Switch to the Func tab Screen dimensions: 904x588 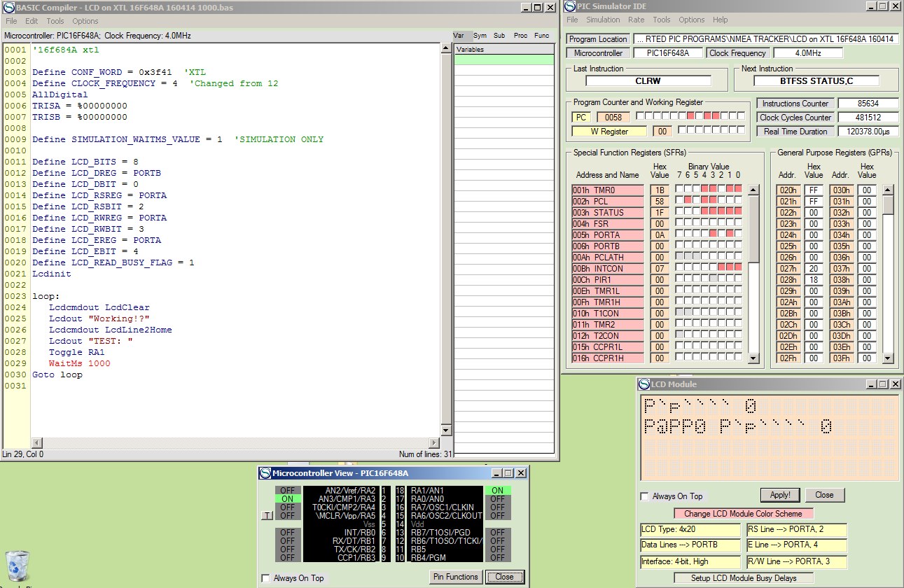(x=541, y=36)
